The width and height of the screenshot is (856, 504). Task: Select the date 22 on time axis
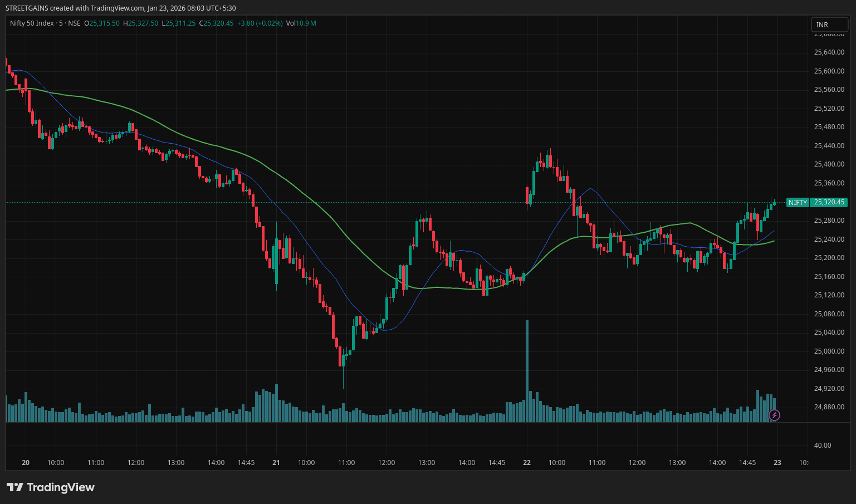click(527, 462)
